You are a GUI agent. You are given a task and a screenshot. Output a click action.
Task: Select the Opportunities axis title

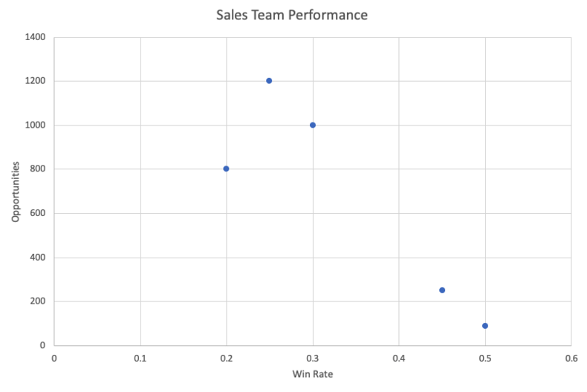15,192
